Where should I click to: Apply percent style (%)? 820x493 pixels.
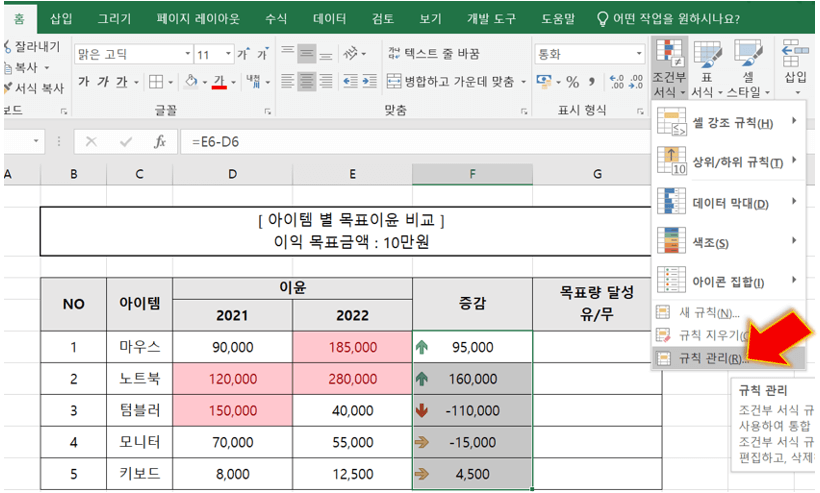pyautogui.click(x=573, y=82)
